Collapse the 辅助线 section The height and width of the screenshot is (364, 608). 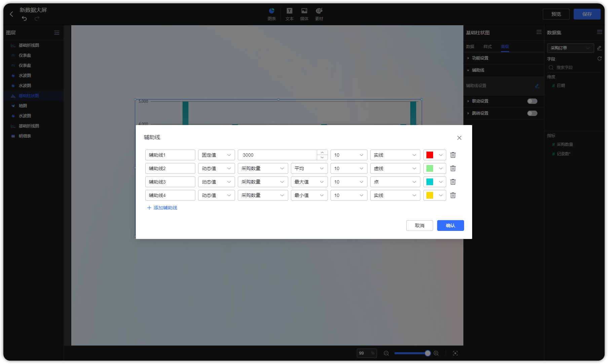pyautogui.click(x=504, y=70)
